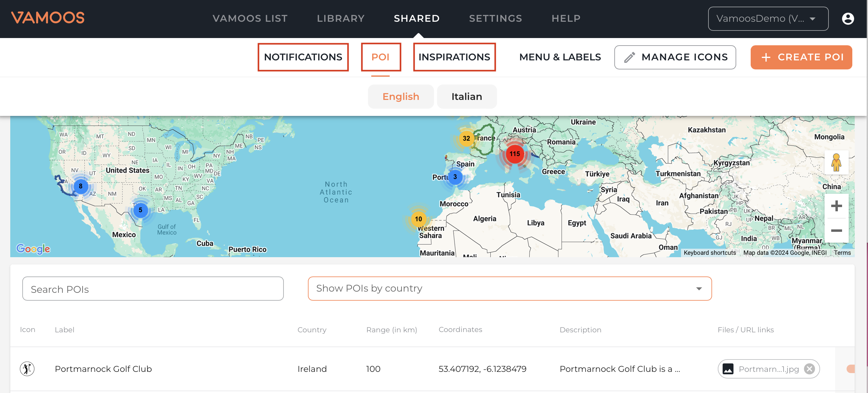Toggle the orange switch on Portmarnock row
The width and height of the screenshot is (868, 393).
pos(850,369)
